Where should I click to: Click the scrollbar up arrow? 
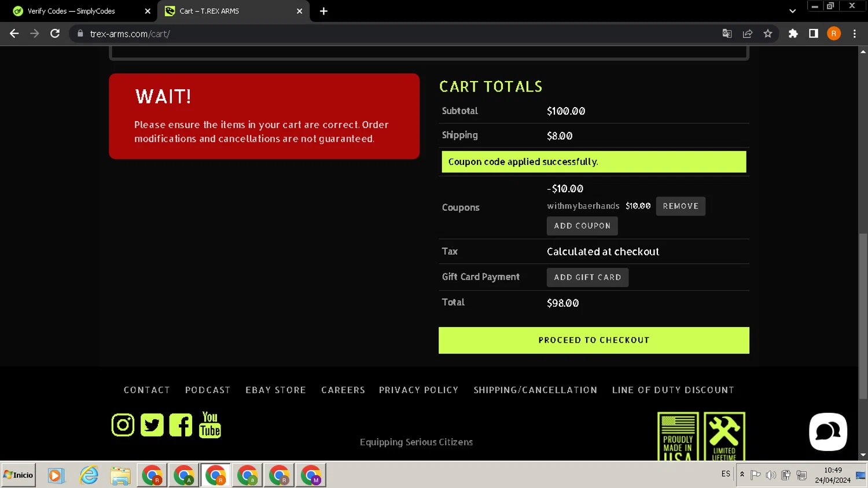(863, 52)
